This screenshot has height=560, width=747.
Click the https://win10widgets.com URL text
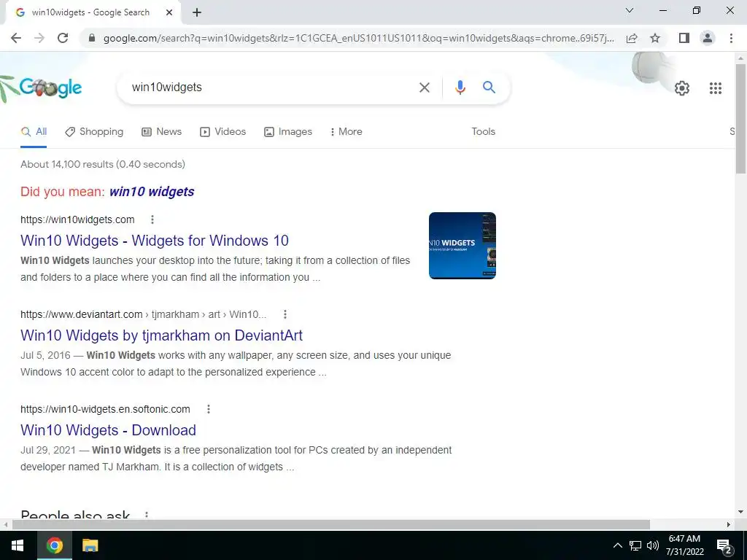(77, 219)
